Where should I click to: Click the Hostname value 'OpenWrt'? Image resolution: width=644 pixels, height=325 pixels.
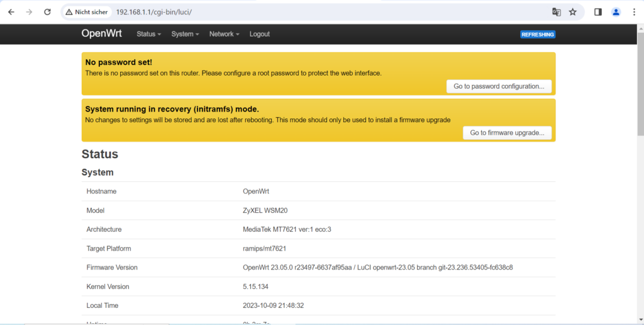point(256,191)
